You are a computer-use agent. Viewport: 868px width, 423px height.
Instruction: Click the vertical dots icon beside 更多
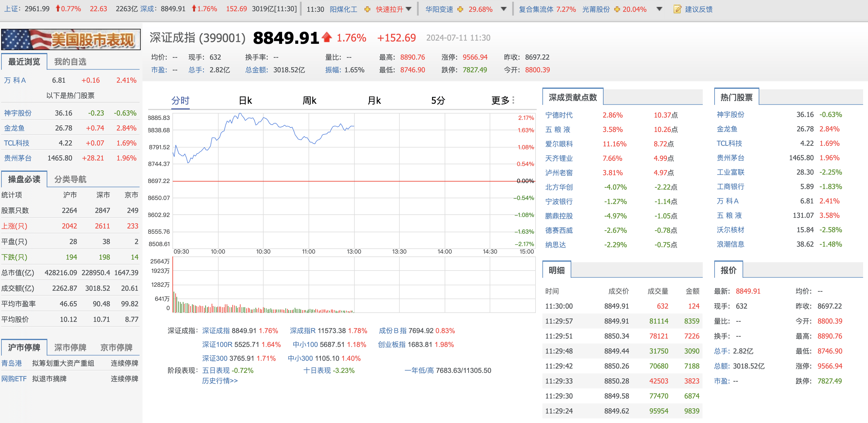coord(513,100)
